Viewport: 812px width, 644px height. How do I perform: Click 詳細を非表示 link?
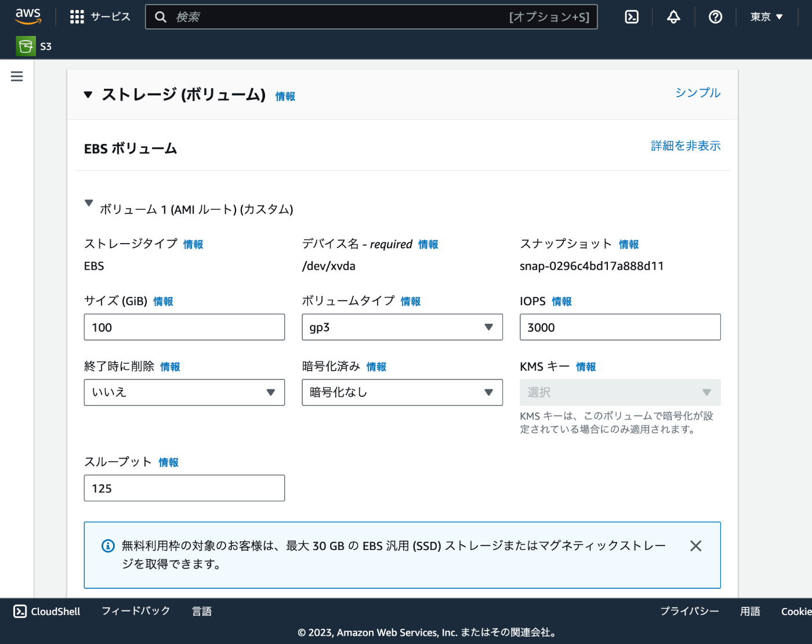click(686, 146)
